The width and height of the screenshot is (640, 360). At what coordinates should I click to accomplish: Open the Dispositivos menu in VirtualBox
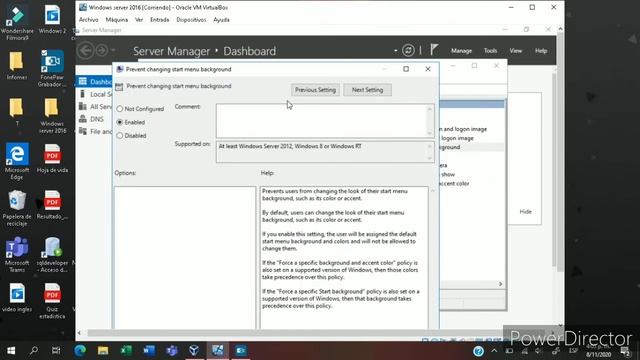point(191,20)
